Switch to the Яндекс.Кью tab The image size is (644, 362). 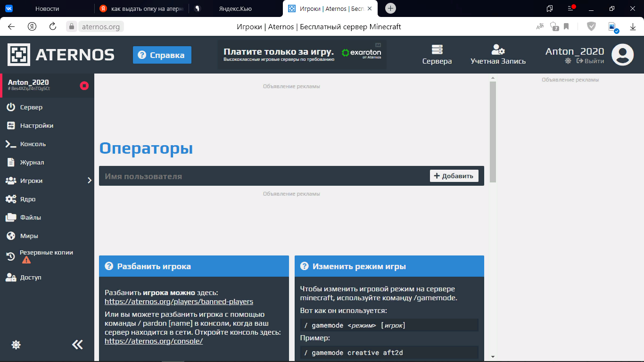click(x=236, y=8)
